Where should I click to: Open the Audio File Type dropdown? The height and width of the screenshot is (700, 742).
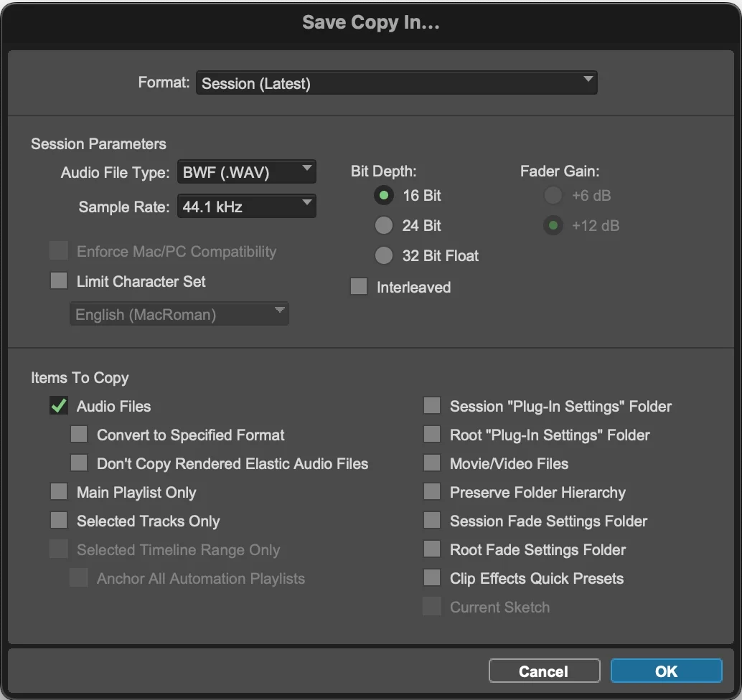tap(247, 171)
